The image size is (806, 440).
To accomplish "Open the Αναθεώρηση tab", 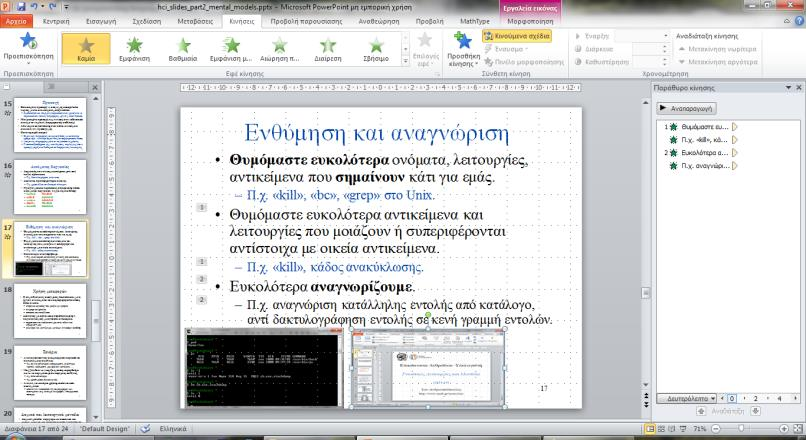I will click(379, 22).
